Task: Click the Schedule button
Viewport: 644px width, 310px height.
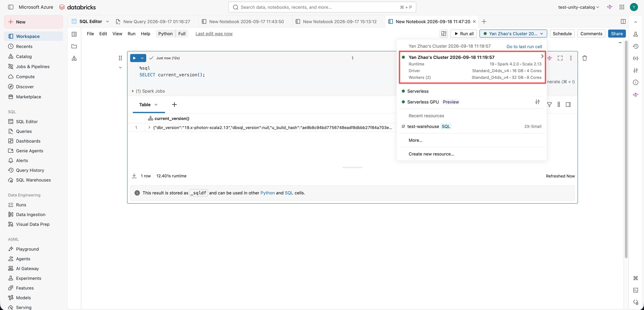Action: (562, 34)
